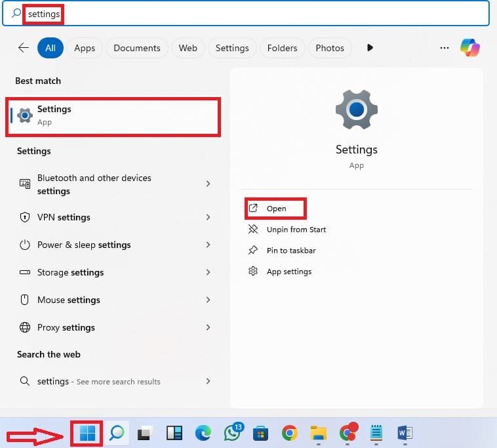Click the web search magnifier icon
The width and height of the screenshot is (497, 448).
pyautogui.click(x=25, y=381)
